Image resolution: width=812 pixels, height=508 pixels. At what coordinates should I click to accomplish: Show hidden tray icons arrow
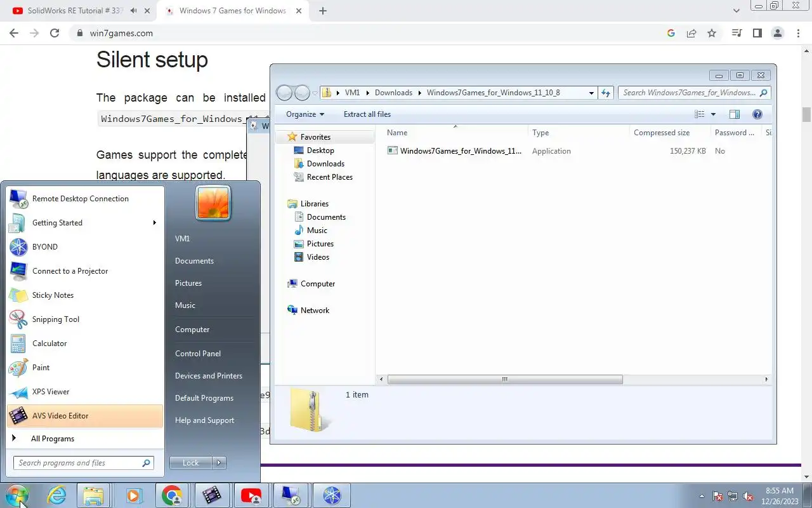click(702, 496)
